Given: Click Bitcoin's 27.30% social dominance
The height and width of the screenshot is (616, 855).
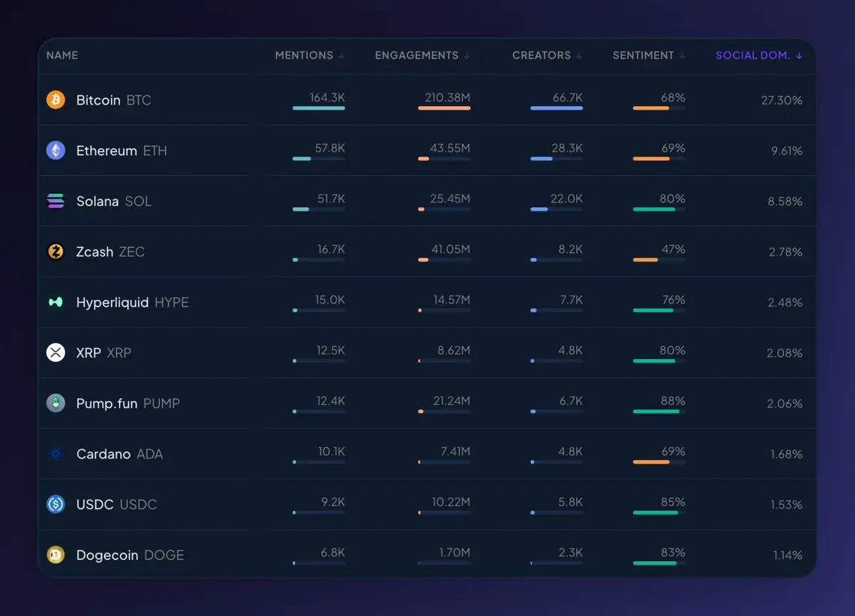Looking at the screenshot, I should 782,100.
